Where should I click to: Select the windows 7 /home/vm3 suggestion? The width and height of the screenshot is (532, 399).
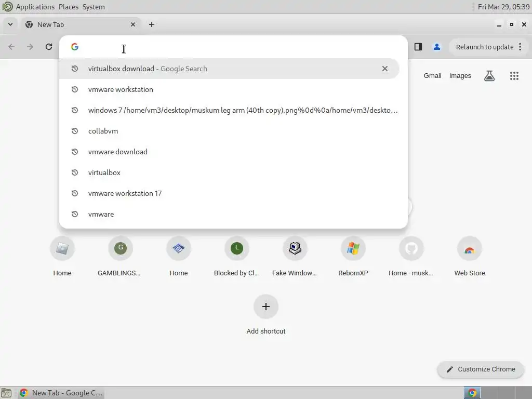(233, 110)
